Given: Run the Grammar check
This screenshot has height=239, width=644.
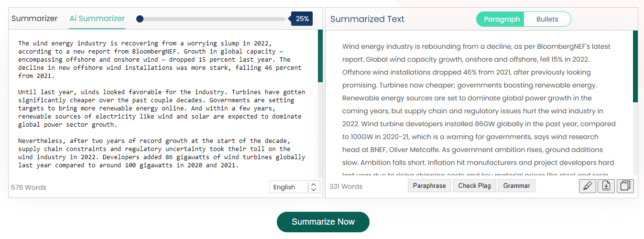Looking at the screenshot, I should 516,186.
